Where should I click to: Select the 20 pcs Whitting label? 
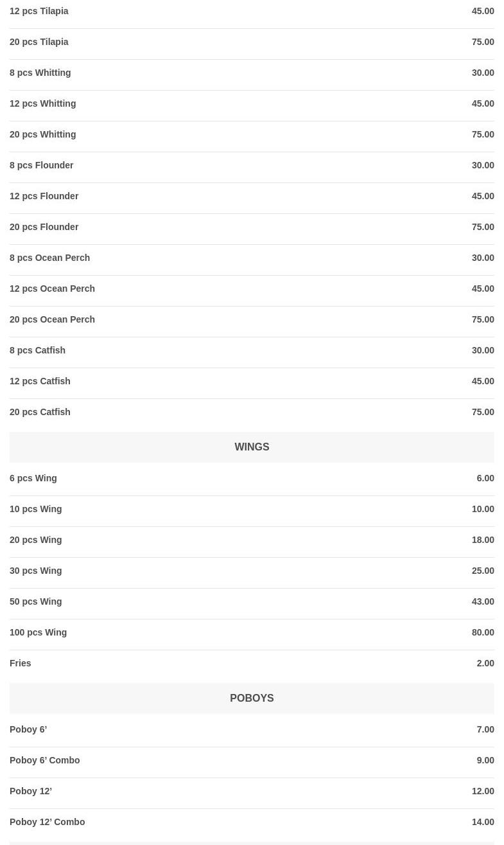click(x=43, y=134)
